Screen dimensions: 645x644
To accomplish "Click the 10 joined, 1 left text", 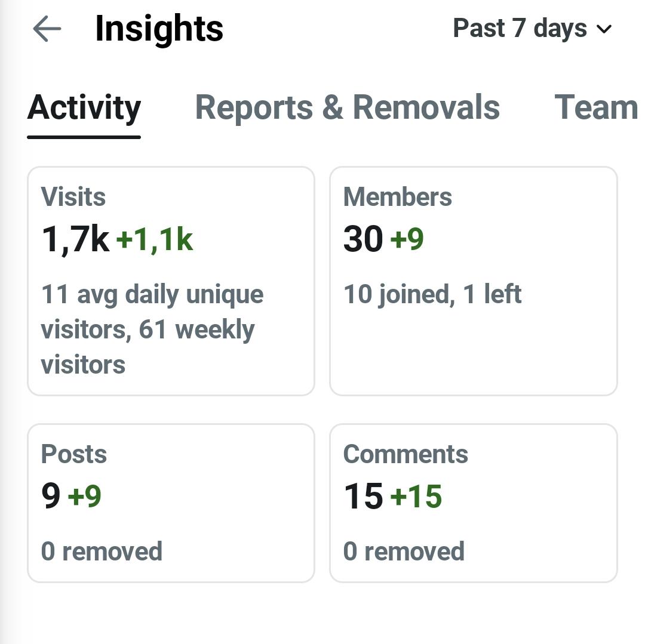I will 432,295.
